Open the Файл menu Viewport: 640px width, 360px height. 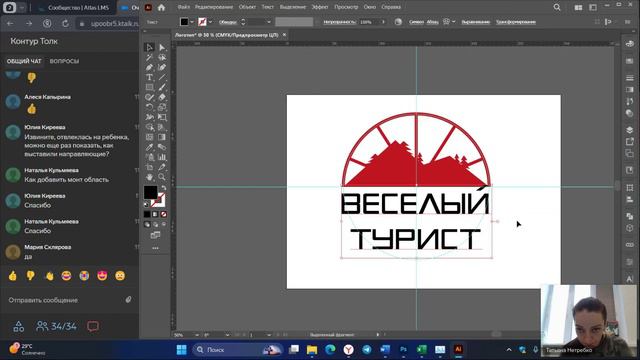(184, 7)
